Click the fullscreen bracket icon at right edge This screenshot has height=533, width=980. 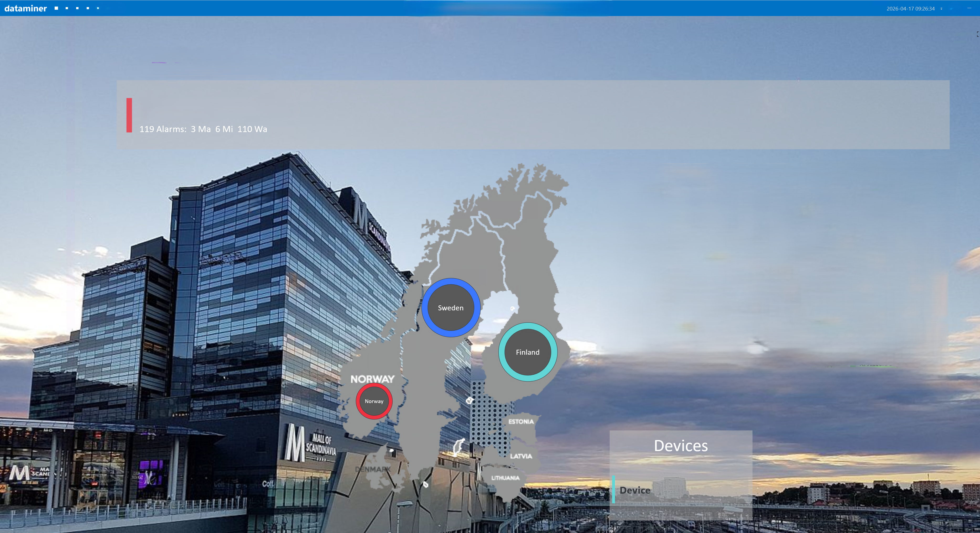(x=977, y=34)
